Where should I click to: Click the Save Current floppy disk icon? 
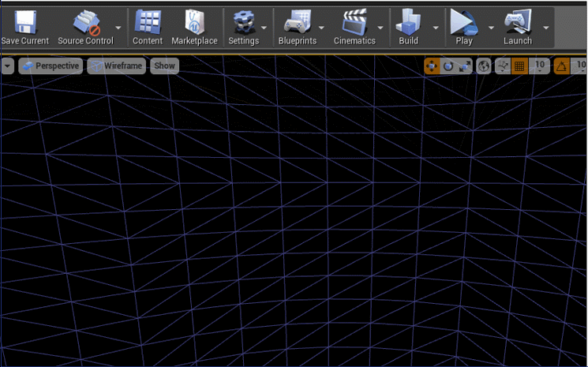pyautogui.click(x=25, y=22)
